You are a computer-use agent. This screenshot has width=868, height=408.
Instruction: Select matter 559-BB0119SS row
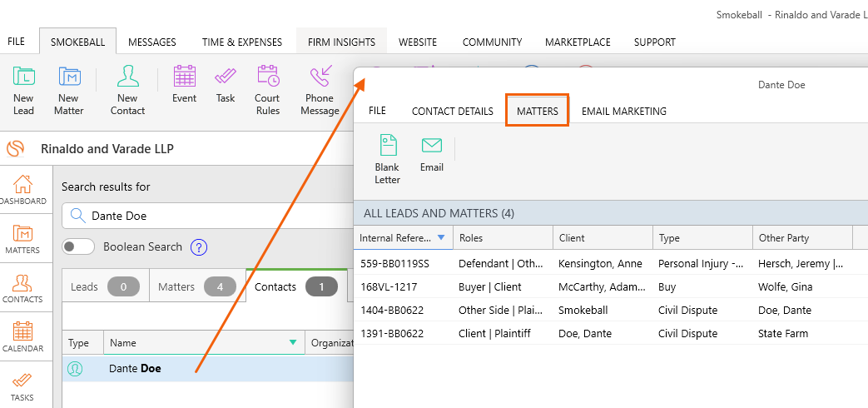611,263
